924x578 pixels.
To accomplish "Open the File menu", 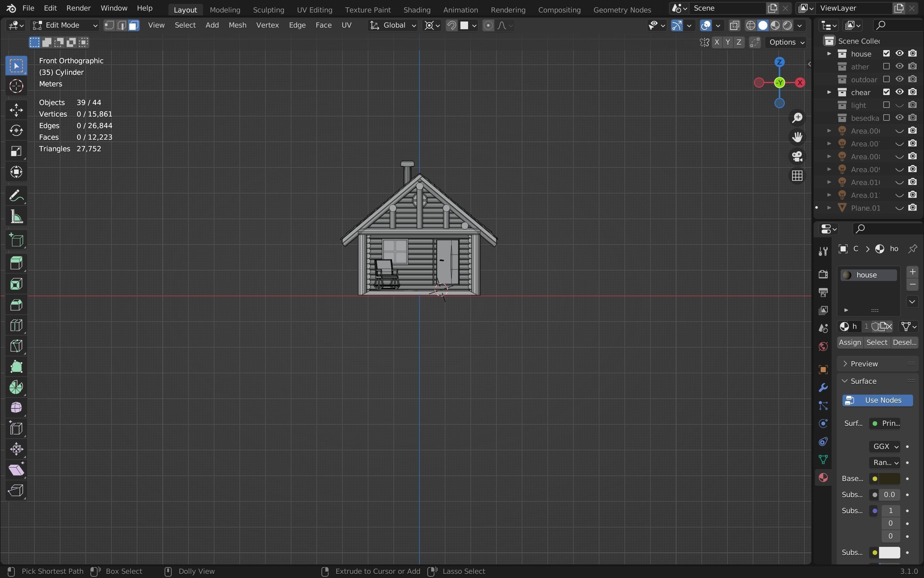I will tap(28, 8).
